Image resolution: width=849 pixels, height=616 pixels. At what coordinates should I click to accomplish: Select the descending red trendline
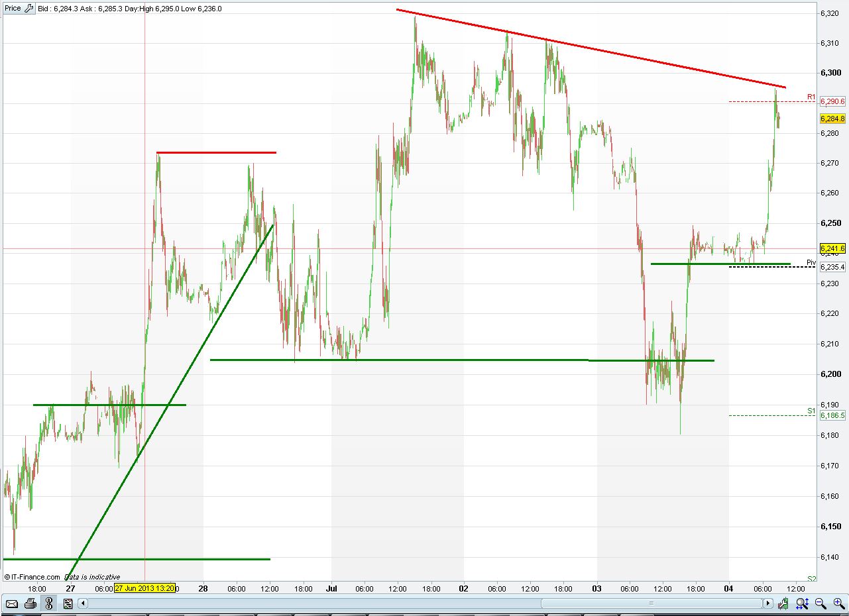pos(591,48)
